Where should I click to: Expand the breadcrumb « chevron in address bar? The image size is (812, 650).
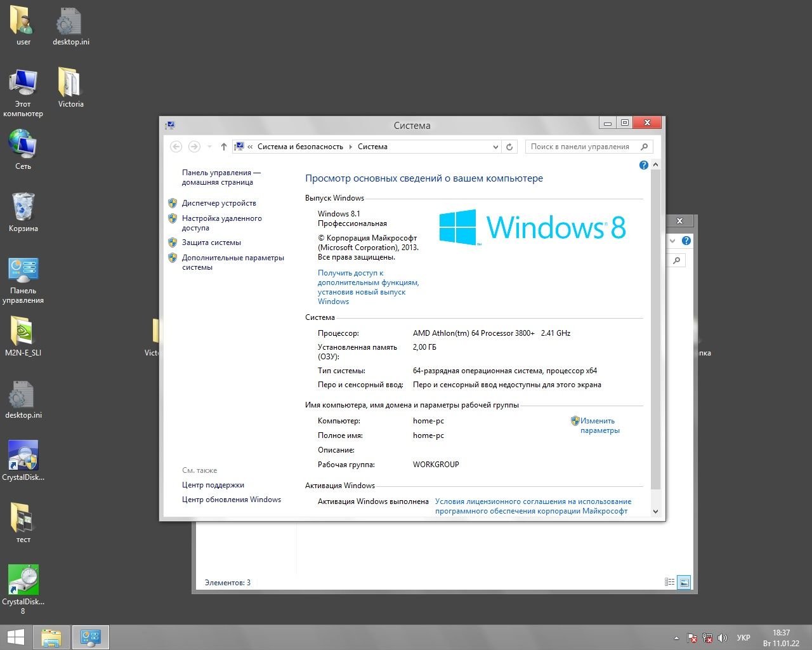tap(251, 147)
